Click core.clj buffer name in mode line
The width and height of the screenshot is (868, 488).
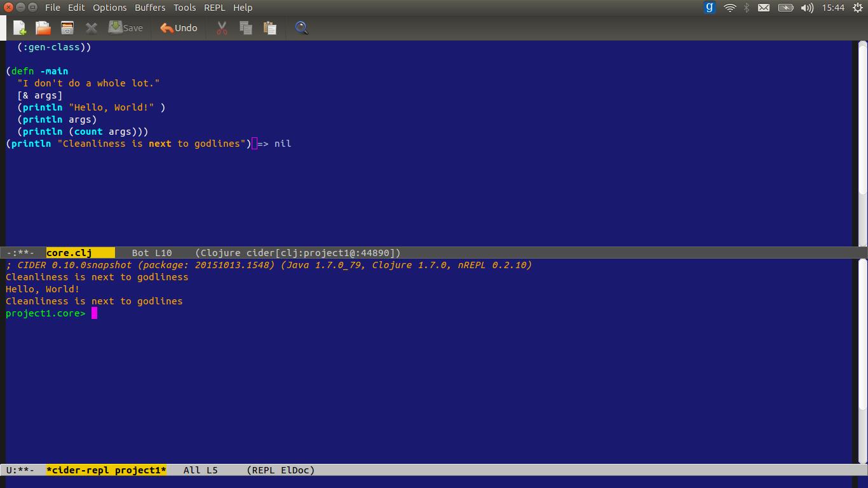[x=69, y=253]
